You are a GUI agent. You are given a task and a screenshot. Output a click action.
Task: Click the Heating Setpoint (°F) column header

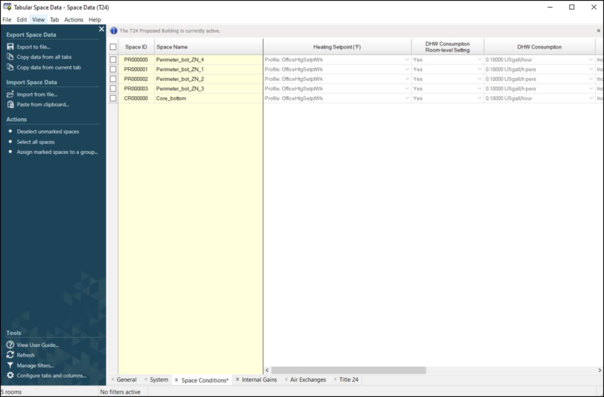337,47
